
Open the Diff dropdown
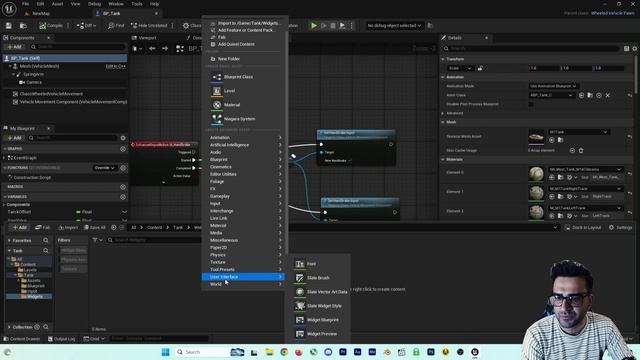click(x=86, y=26)
